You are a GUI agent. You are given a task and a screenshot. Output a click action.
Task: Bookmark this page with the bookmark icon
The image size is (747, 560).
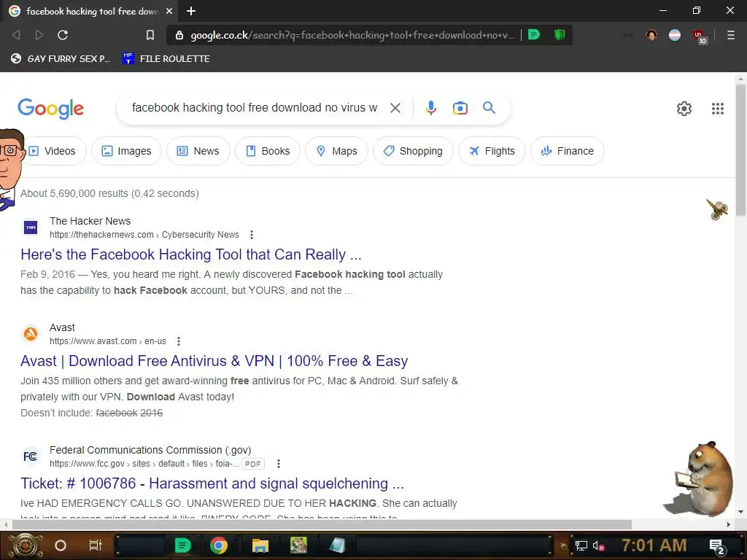(x=150, y=35)
